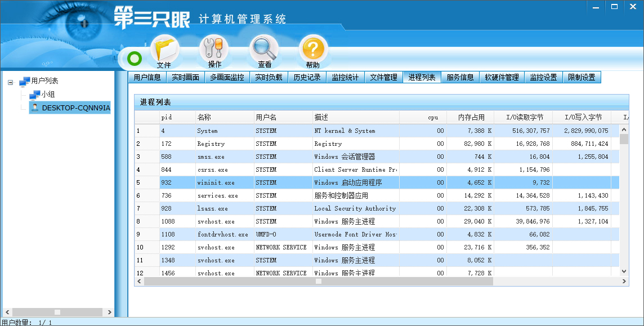Click the 39,846,976 I/O read cell
This screenshot has width=644, height=326.
coord(523,221)
